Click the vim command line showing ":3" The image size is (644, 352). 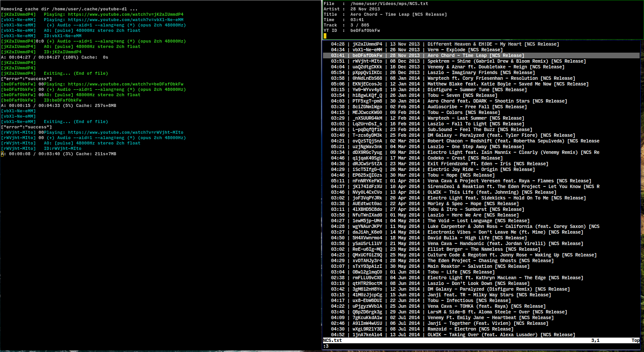326,346
